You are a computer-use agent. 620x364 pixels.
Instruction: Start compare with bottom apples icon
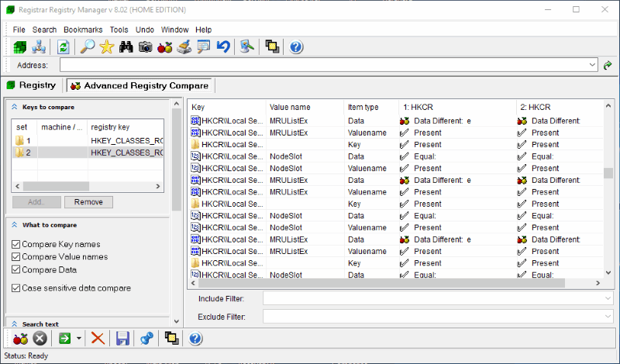click(21, 338)
